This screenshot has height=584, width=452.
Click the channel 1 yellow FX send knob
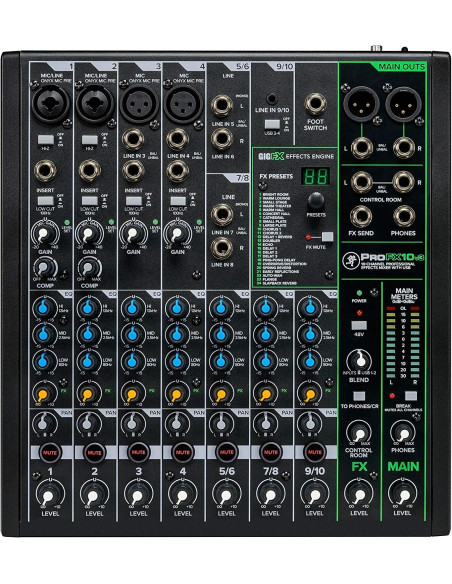(43, 393)
